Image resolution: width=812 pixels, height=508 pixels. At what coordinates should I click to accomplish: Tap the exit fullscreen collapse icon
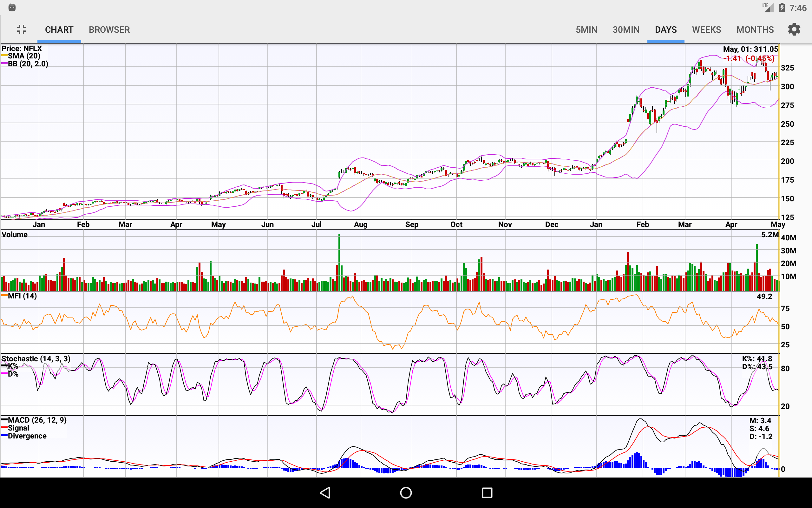click(x=22, y=29)
